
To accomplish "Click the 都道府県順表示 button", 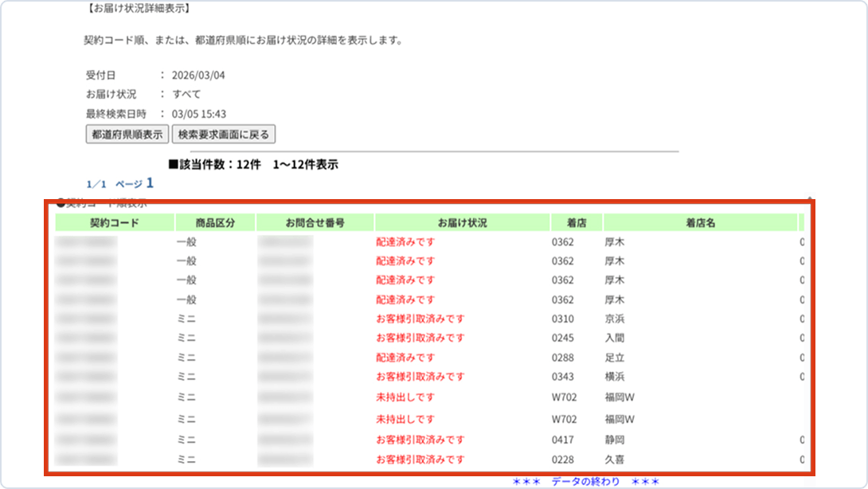I will pos(127,134).
